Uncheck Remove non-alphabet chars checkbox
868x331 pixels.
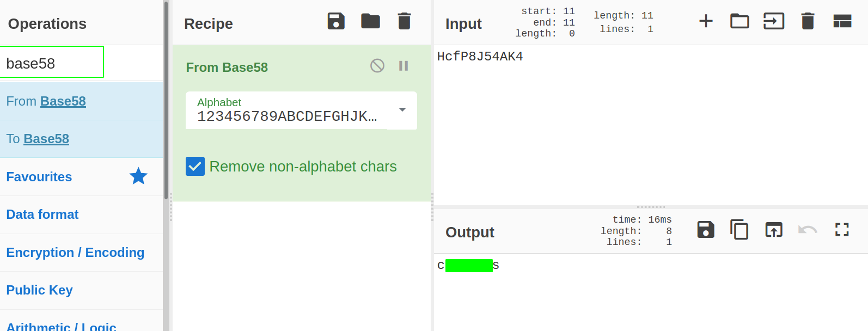click(x=195, y=166)
